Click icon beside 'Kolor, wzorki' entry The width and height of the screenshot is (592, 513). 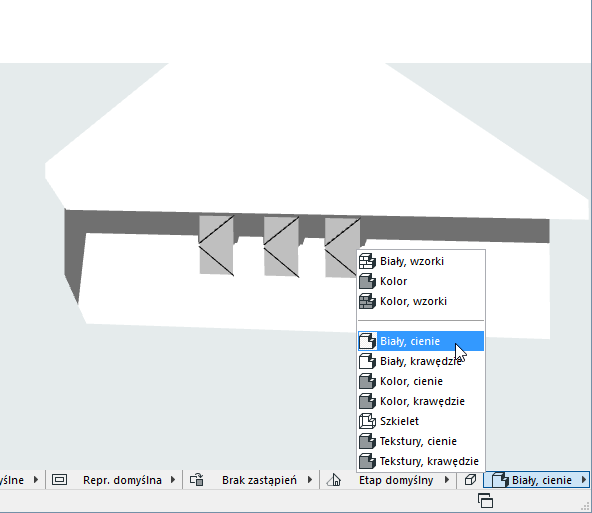pos(367,301)
